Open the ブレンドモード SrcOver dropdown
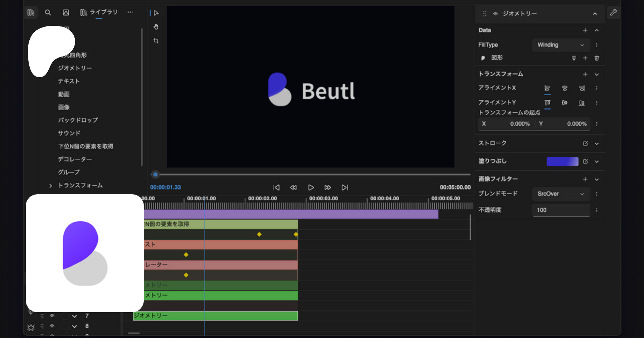The height and width of the screenshot is (338, 644). point(561,194)
